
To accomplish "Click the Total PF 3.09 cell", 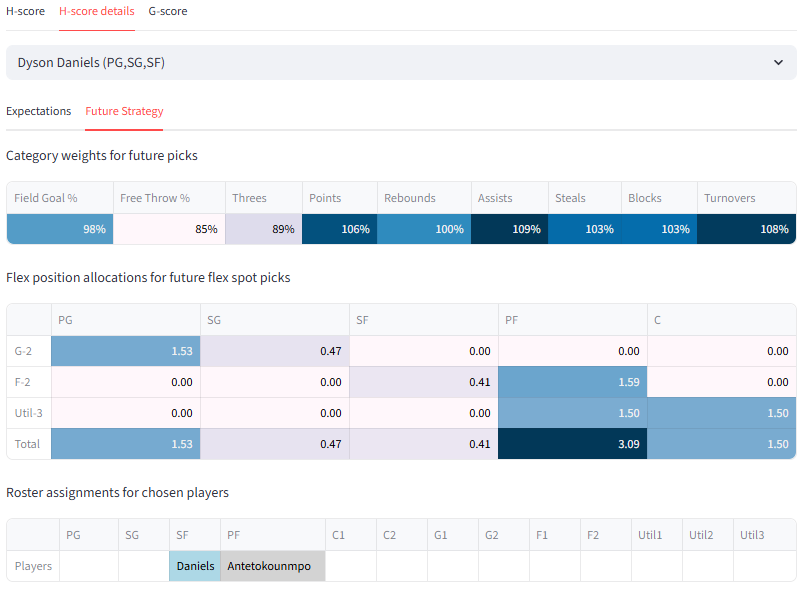I will click(572, 444).
